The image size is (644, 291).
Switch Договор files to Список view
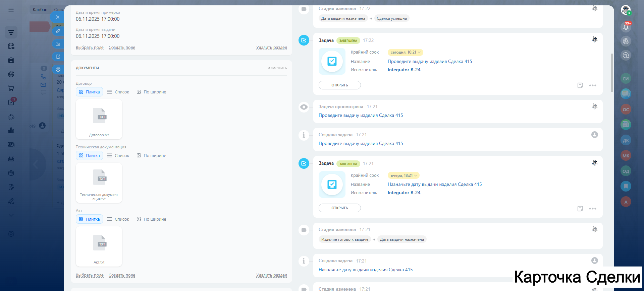coord(118,92)
